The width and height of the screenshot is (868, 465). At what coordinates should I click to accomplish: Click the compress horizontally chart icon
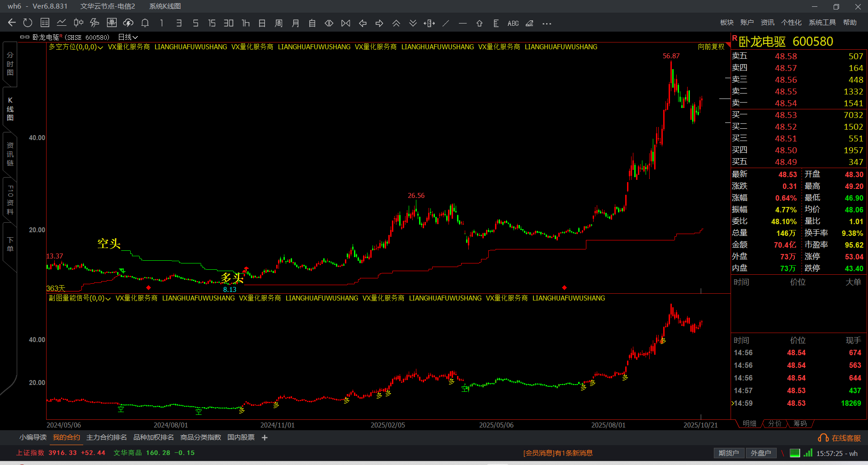point(346,23)
